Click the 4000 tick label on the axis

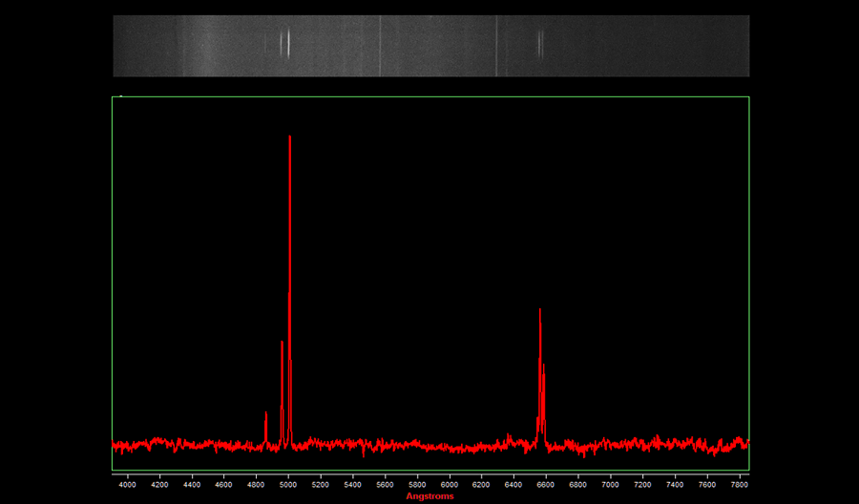point(127,485)
